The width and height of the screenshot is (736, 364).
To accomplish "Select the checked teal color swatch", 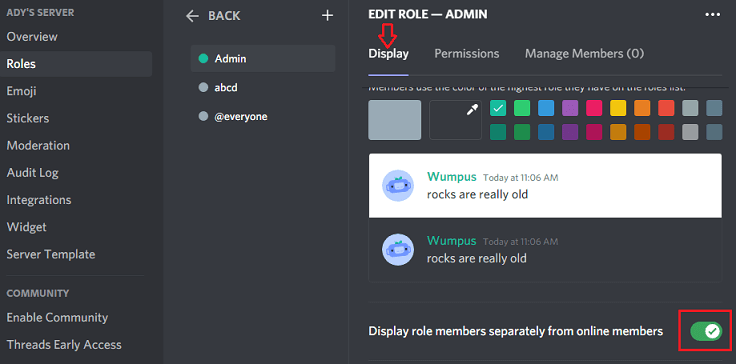I will 498,108.
